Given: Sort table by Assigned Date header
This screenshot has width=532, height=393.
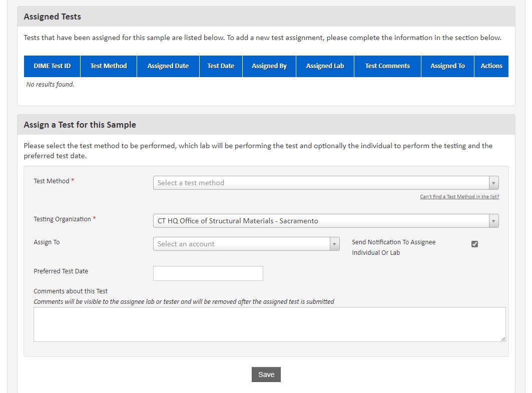Looking at the screenshot, I should (x=168, y=66).
